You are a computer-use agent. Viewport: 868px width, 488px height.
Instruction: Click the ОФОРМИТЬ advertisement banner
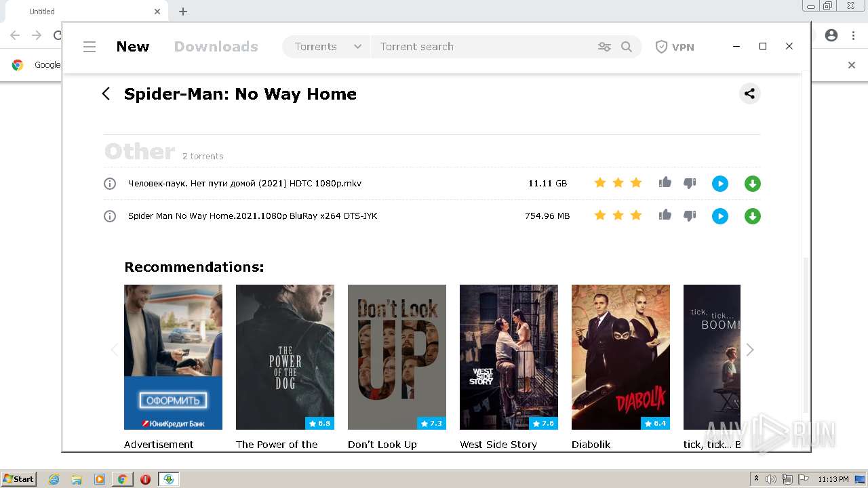(x=173, y=357)
